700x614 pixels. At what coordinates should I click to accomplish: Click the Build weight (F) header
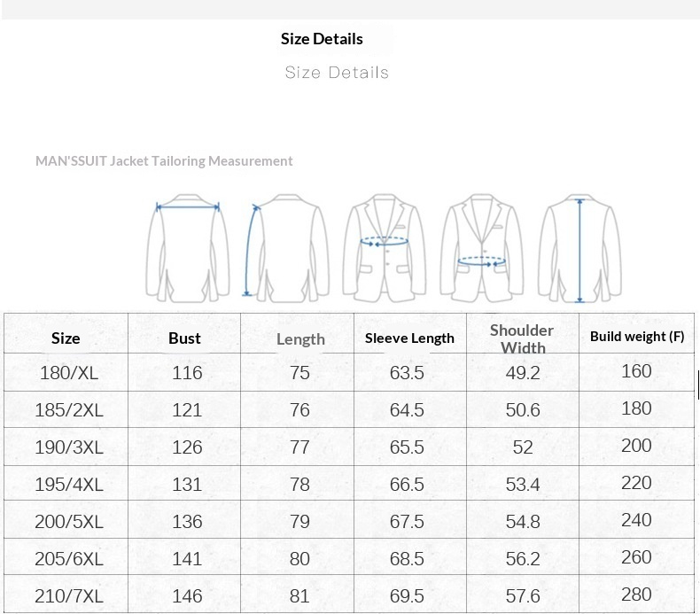tap(637, 336)
